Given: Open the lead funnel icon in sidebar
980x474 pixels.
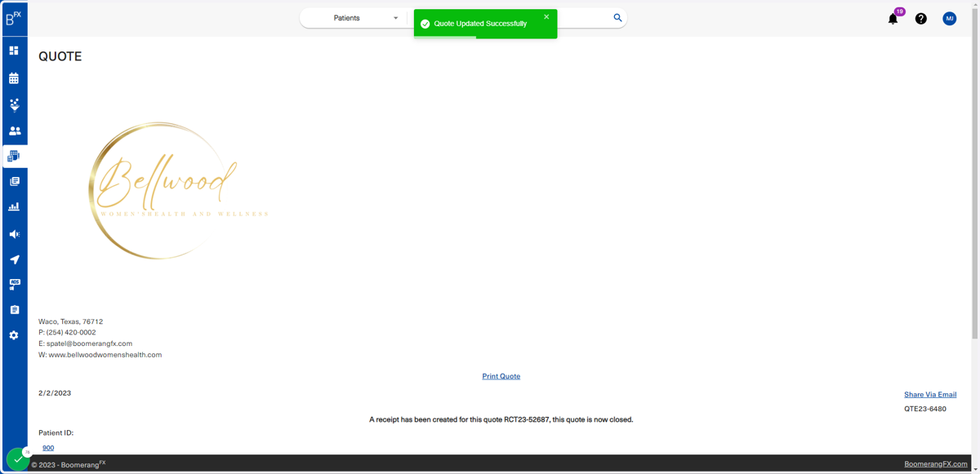Looking at the screenshot, I should [x=14, y=104].
